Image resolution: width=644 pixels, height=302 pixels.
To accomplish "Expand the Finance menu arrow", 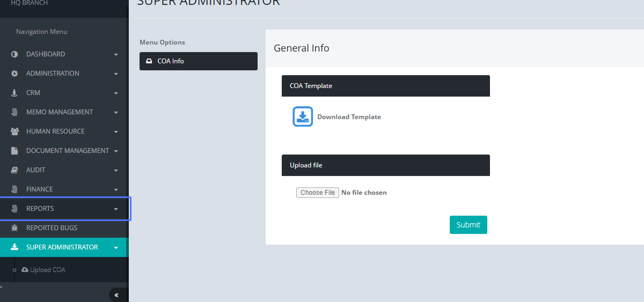I will [116, 190].
